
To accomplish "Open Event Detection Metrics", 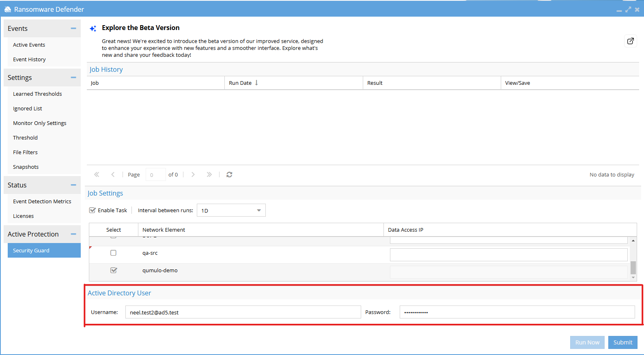I will click(44, 201).
